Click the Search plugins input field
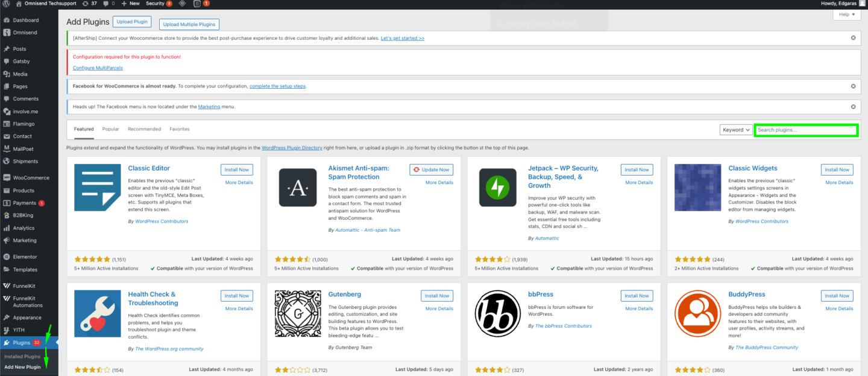 tap(805, 130)
